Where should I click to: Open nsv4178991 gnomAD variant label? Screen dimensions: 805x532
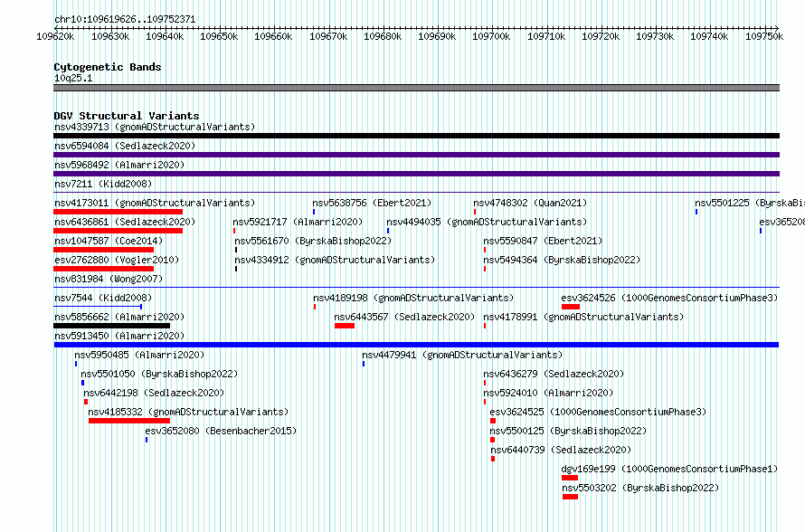583,317
